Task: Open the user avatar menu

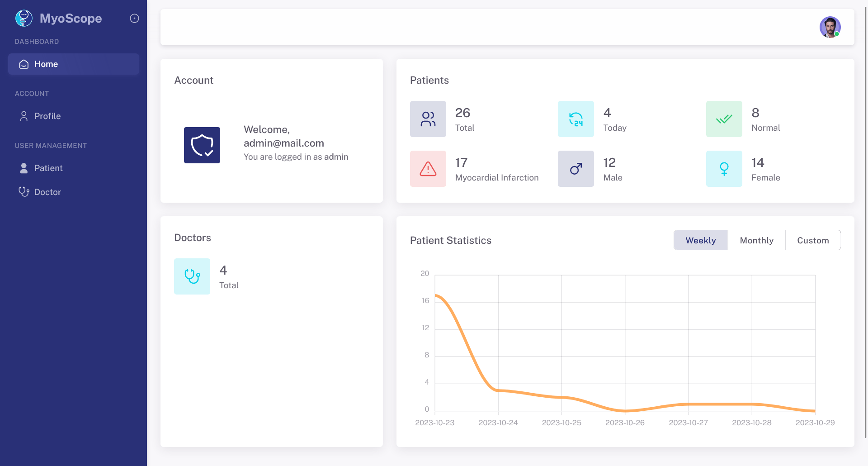Action: click(x=830, y=27)
